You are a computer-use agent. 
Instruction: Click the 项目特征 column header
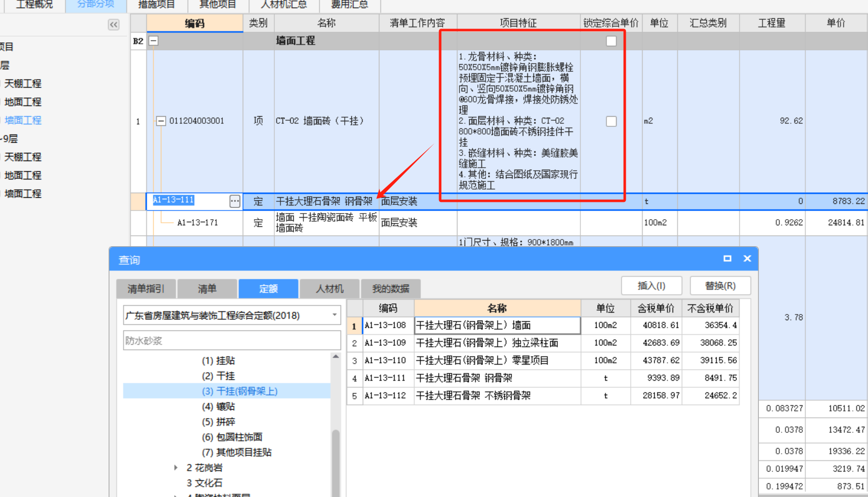tap(518, 23)
